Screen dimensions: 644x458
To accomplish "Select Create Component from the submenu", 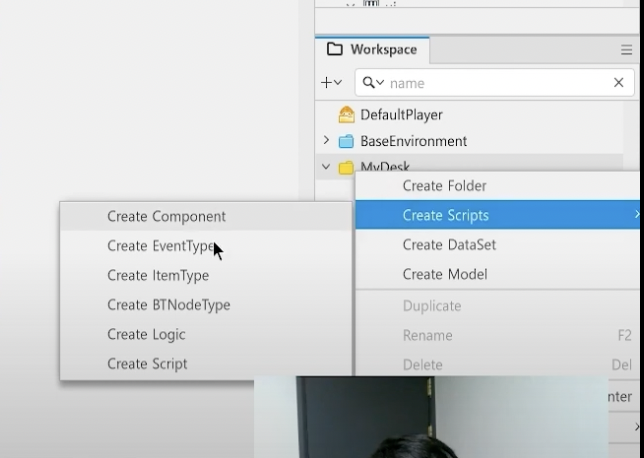I will 206,216.
